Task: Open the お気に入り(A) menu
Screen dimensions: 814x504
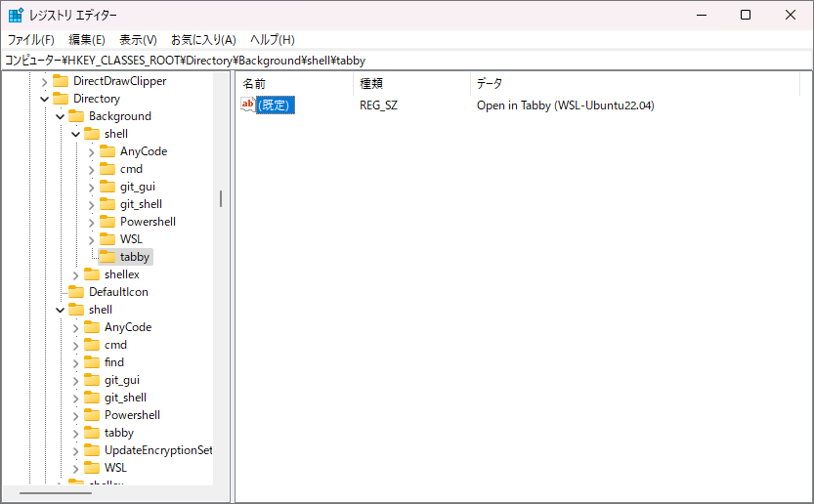Action: [203, 40]
